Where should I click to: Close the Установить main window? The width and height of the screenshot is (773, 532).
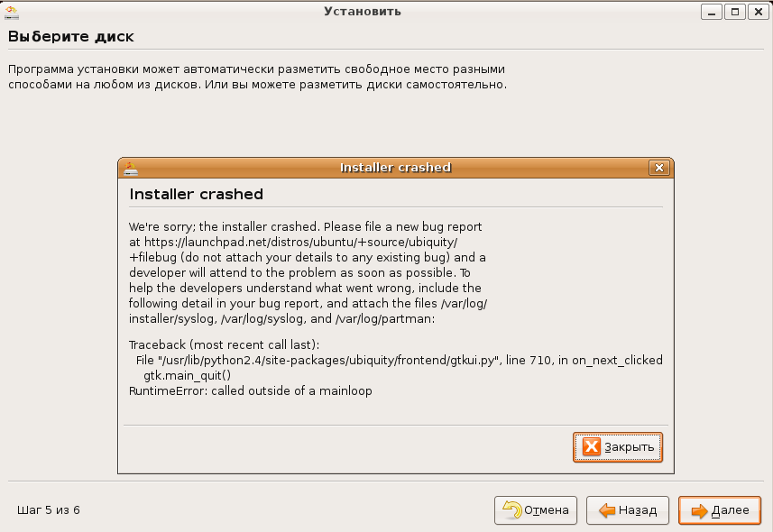click(x=759, y=12)
